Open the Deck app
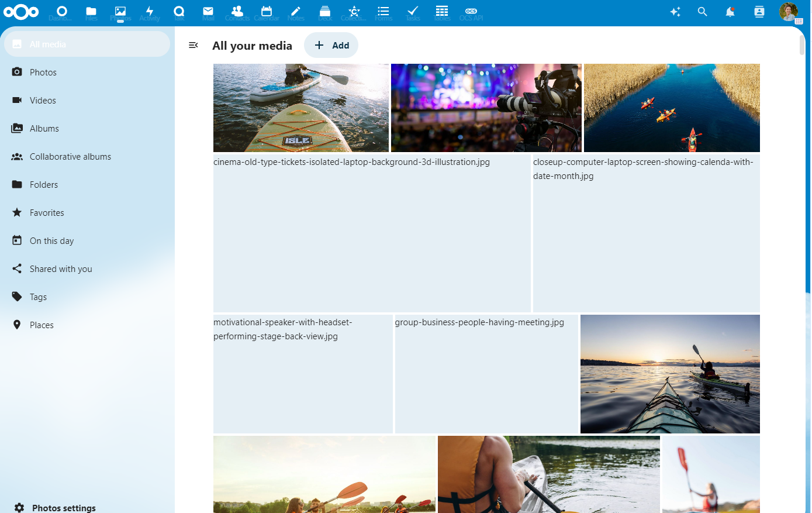Screen dimensions: 812x513 [325, 12]
